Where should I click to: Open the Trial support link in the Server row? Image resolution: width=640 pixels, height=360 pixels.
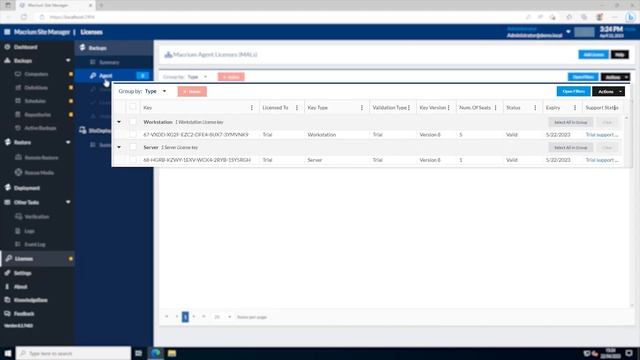602,160
